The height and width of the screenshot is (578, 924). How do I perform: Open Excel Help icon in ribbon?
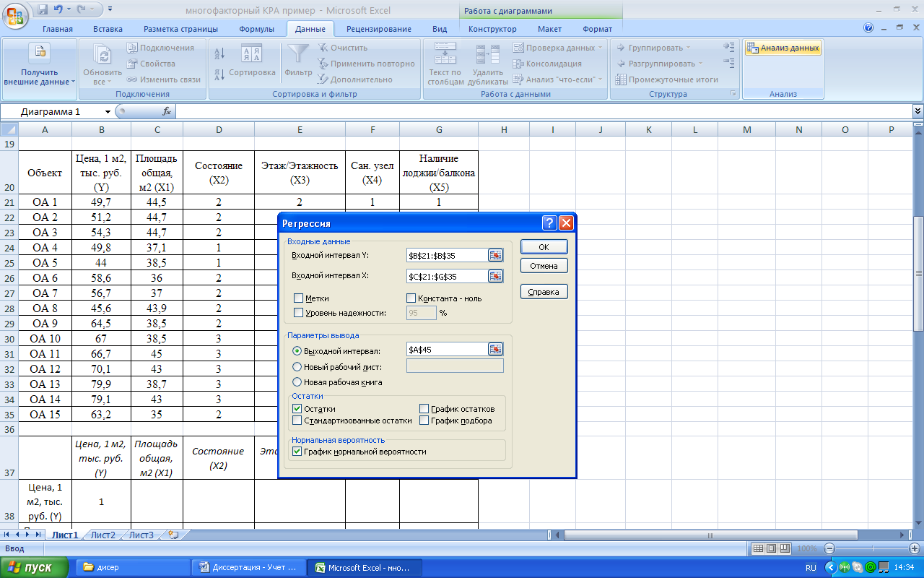point(868,28)
